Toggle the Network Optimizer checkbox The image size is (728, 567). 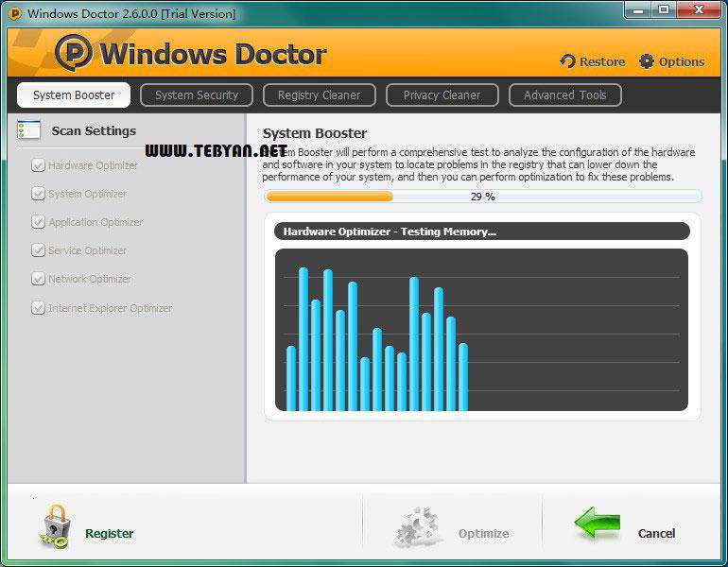[x=38, y=279]
